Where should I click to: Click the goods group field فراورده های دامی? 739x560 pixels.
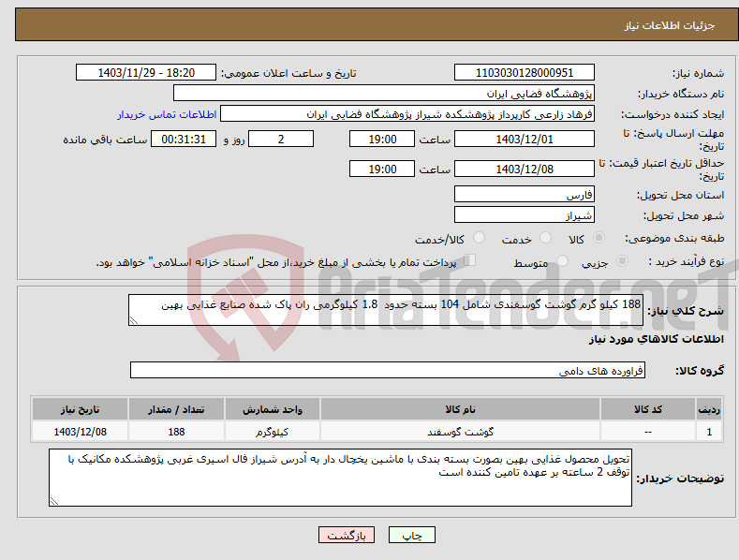click(388, 371)
